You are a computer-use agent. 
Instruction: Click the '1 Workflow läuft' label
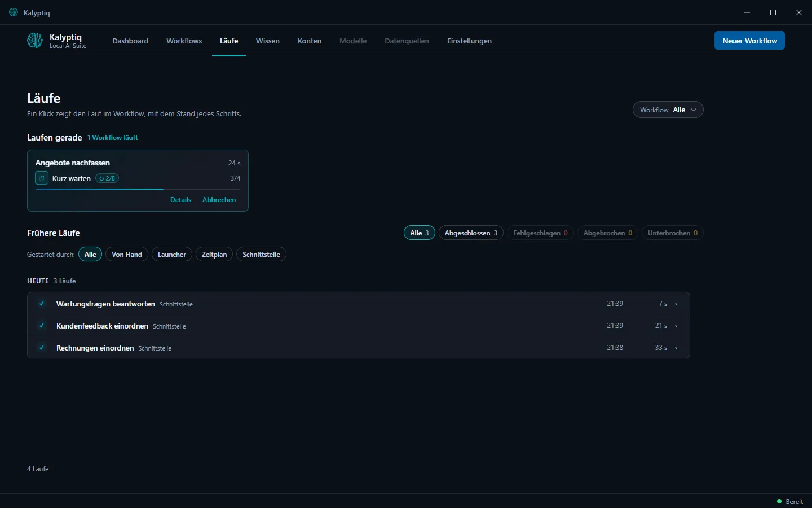[113, 138]
